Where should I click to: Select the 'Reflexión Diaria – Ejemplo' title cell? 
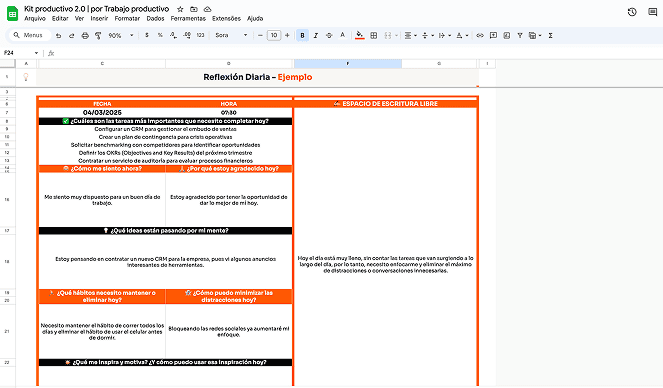[258, 77]
